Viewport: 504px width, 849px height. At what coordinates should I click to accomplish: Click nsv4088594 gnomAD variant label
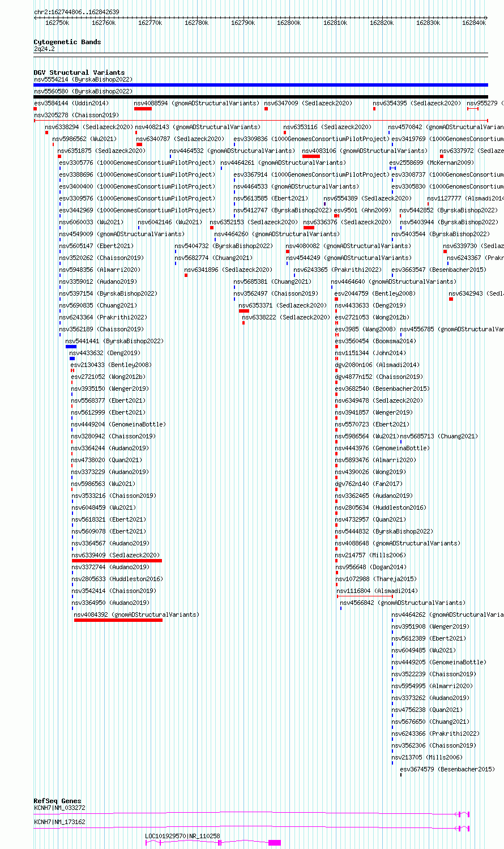197,103
